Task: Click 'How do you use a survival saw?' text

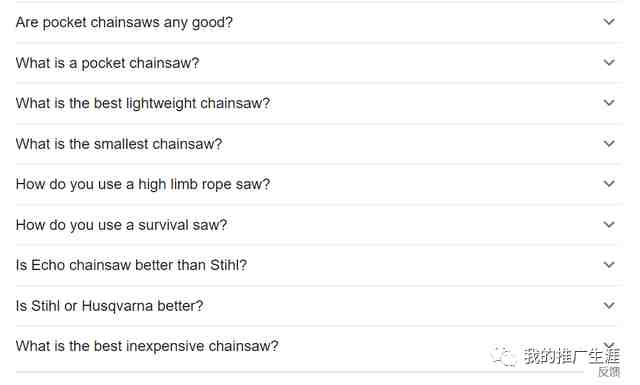Action: [121, 225]
